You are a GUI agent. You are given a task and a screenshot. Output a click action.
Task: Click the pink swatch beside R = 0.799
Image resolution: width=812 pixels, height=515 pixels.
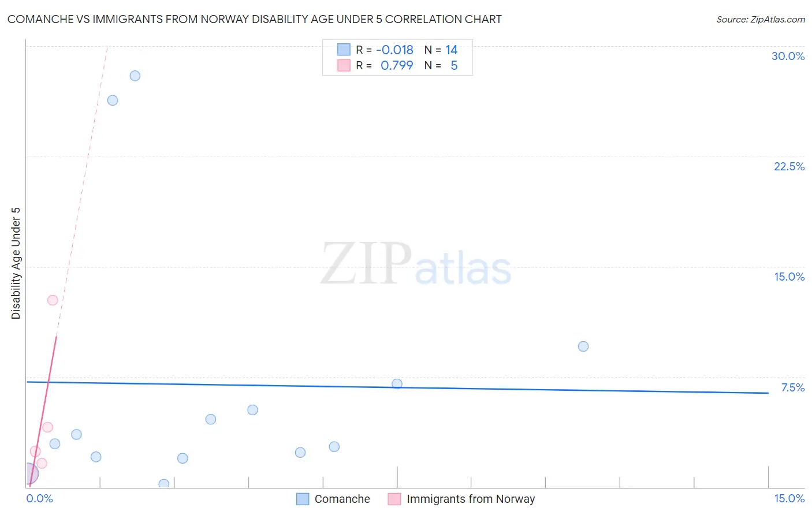click(x=344, y=65)
